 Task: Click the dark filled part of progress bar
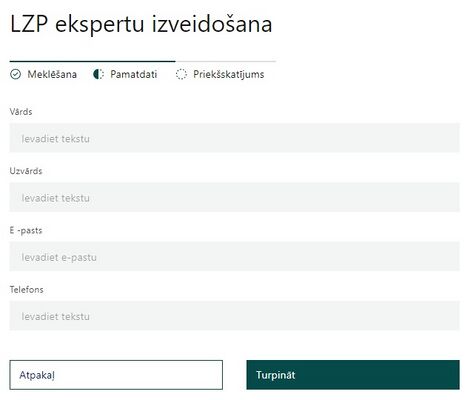pyautogui.click(x=92, y=61)
